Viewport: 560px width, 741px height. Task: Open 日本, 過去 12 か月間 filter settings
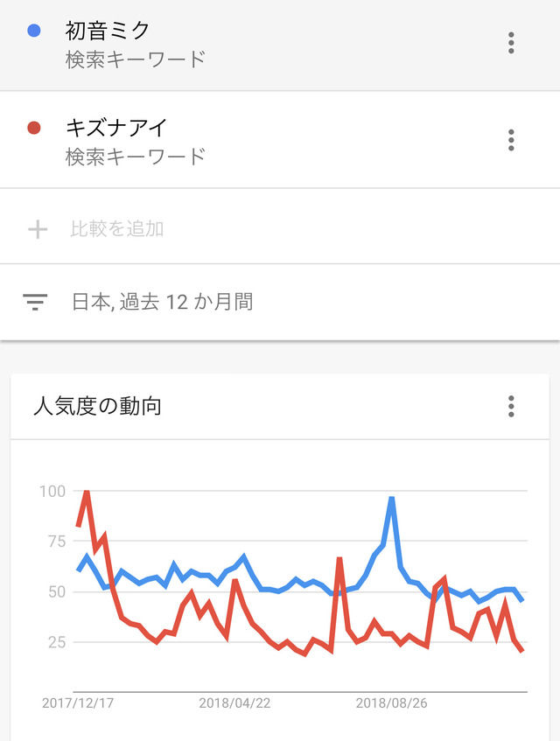(163, 302)
